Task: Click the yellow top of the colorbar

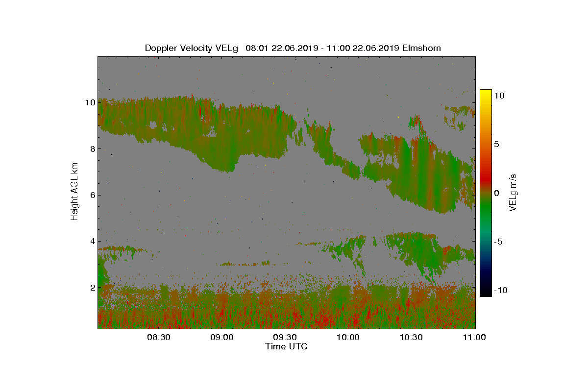Action: 486,93
